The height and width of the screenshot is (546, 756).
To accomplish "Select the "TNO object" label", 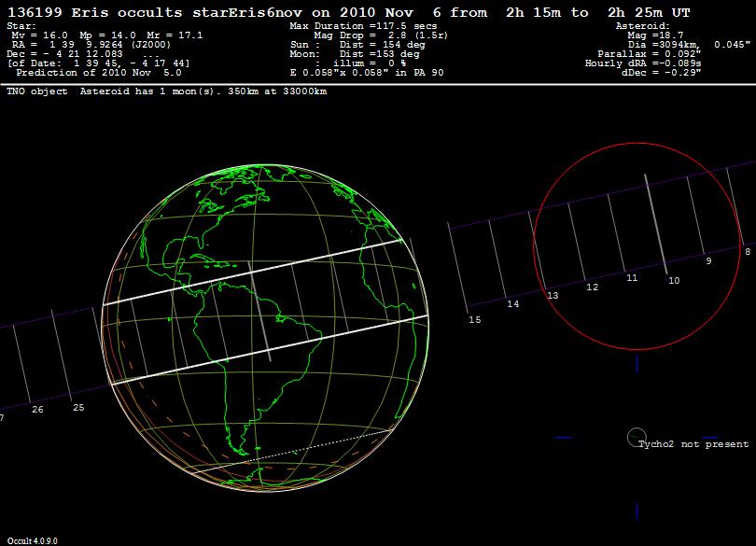I will [x=37, y=91].
